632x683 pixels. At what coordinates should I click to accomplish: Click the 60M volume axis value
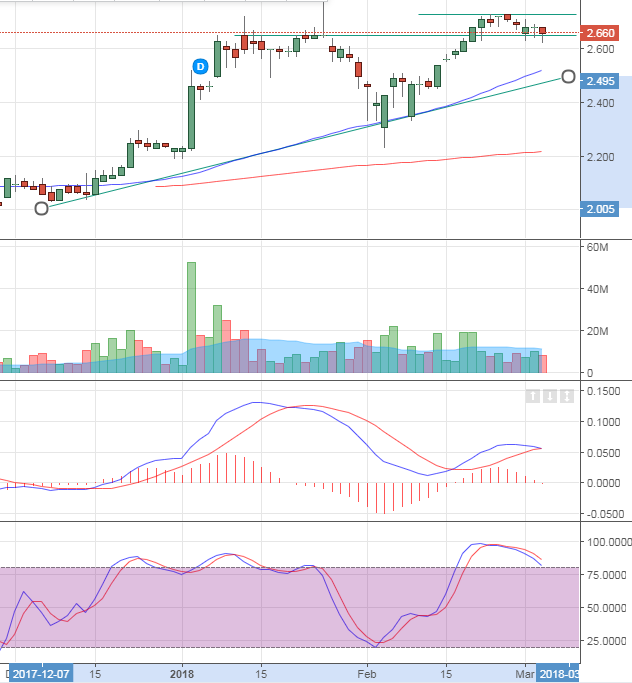[x=597, y=247]
